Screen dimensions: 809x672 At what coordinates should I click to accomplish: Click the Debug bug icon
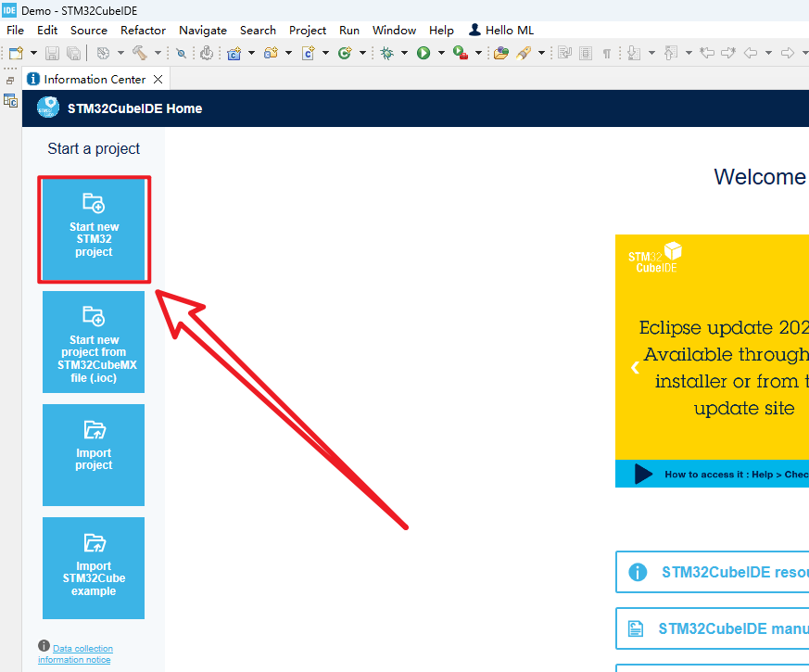pos(387,53)
